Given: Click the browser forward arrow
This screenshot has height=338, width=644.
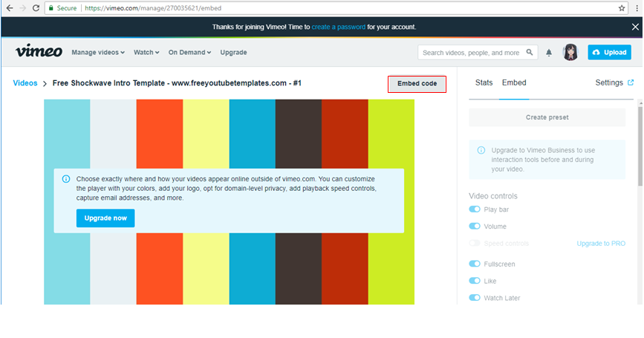Looking at the screenshot, I should (22, 8).
